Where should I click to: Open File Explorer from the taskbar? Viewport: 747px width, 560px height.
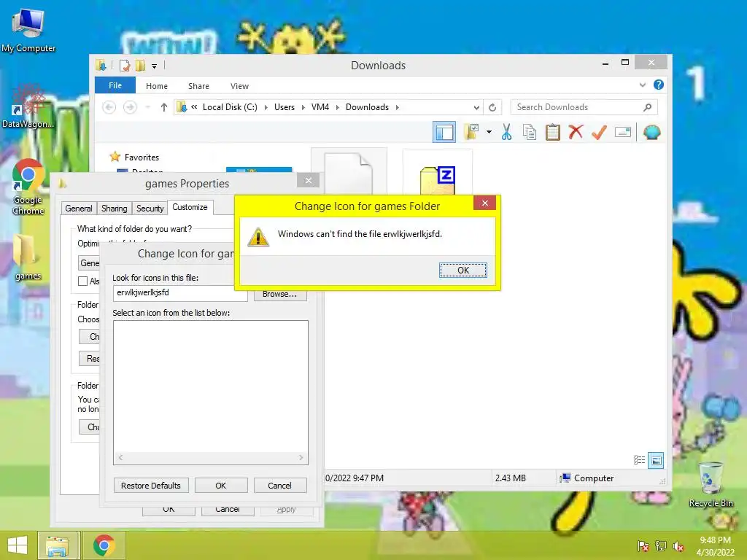tap(57, 545)
